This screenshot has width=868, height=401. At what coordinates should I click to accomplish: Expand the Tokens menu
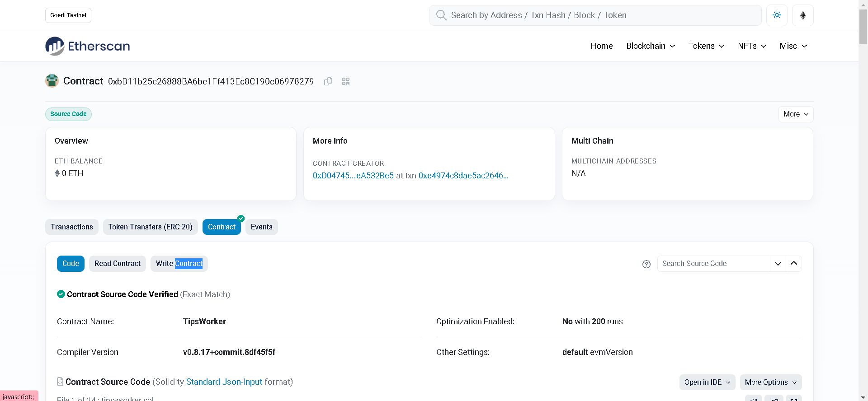(706, 46)
